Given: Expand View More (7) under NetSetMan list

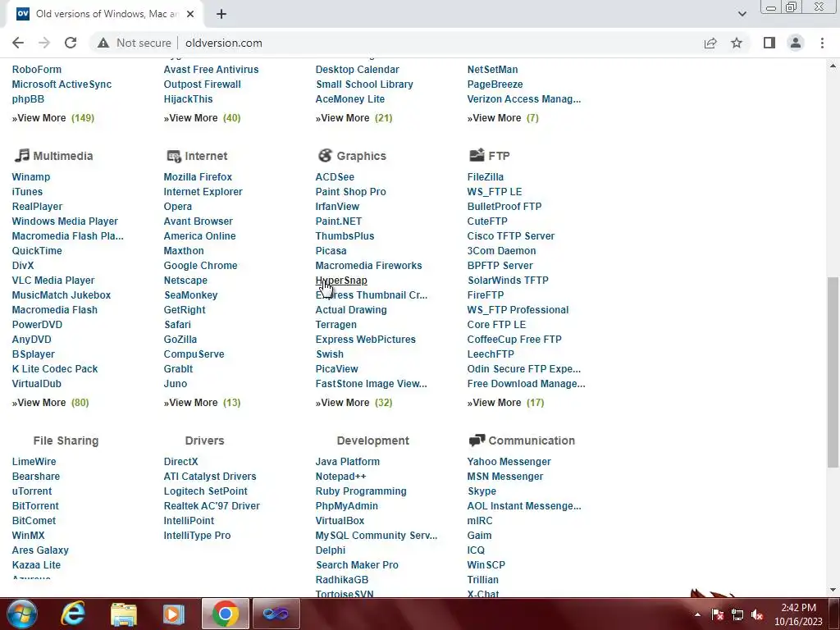Looking at the screenshot, I should pyautogui.click(x=503, y=118).
